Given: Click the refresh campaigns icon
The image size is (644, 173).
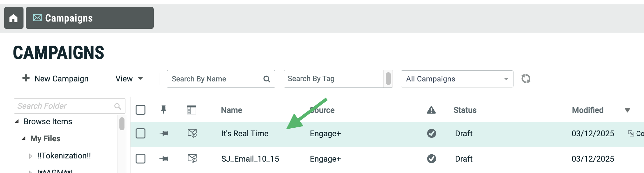Looking at the screenshot, I should pyautogui.click(x=526, y=79).
